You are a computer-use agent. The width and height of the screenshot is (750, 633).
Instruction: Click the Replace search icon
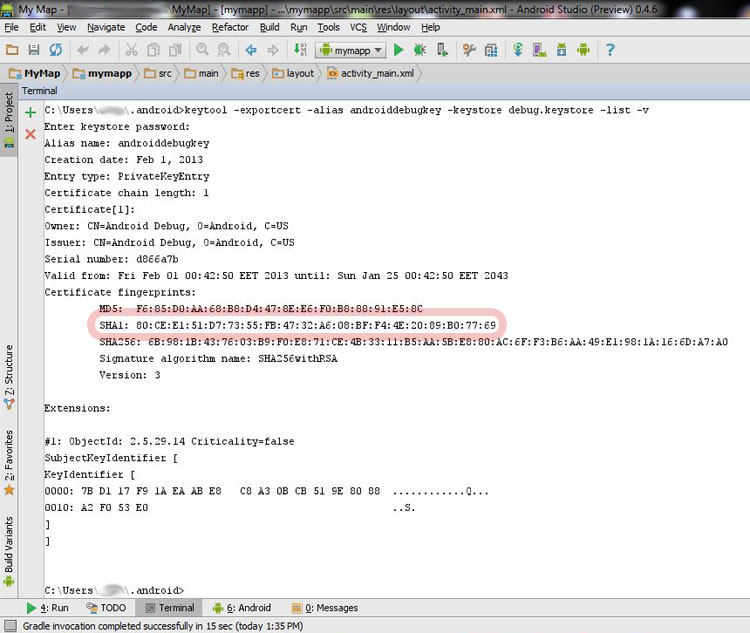click(x=224, y=50)
